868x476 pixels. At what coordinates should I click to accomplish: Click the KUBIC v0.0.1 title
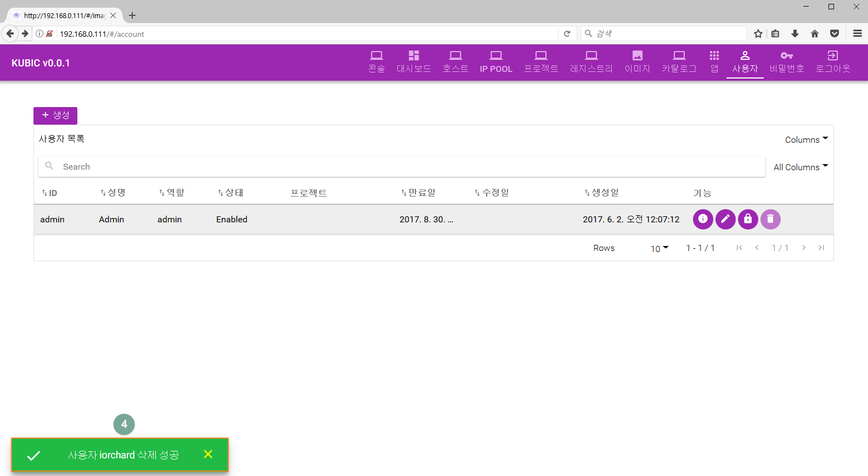point(41,63)
